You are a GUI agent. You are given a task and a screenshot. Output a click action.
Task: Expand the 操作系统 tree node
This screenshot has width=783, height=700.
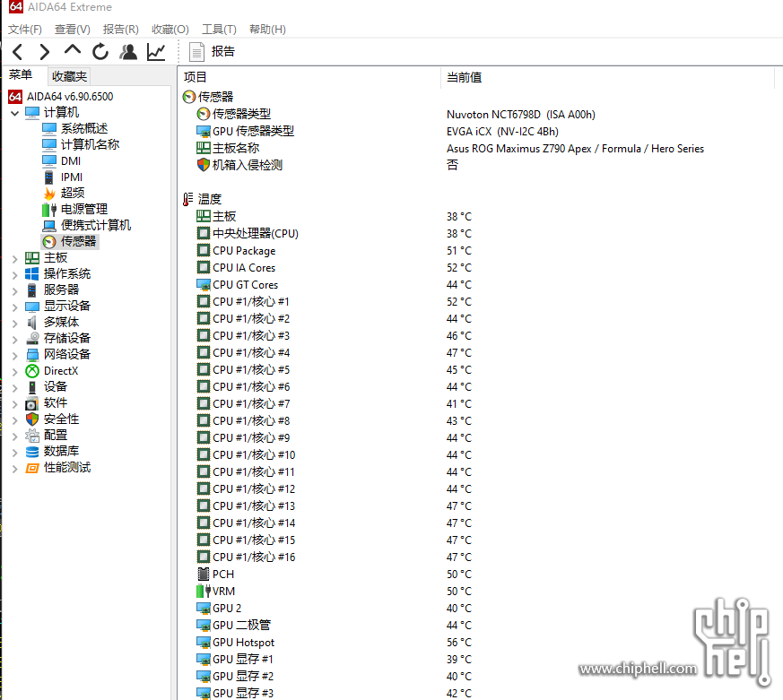(15, 275)
